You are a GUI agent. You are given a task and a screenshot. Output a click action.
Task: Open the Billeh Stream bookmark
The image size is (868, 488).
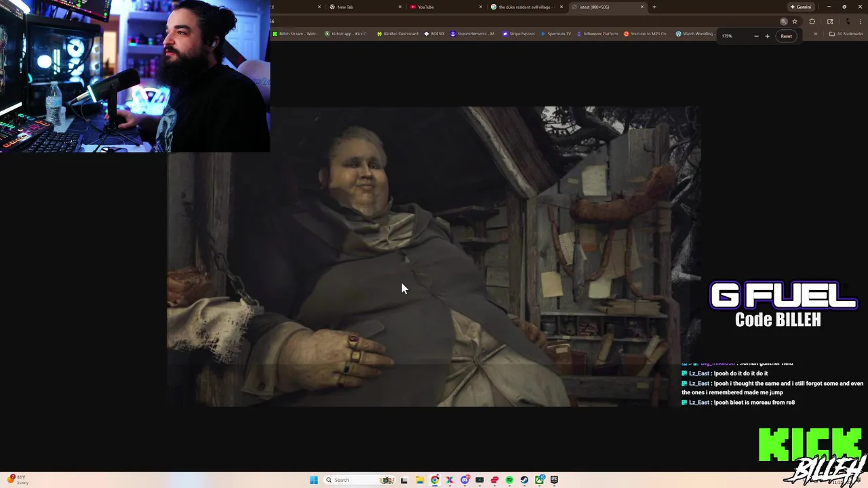tap(296, 34)
